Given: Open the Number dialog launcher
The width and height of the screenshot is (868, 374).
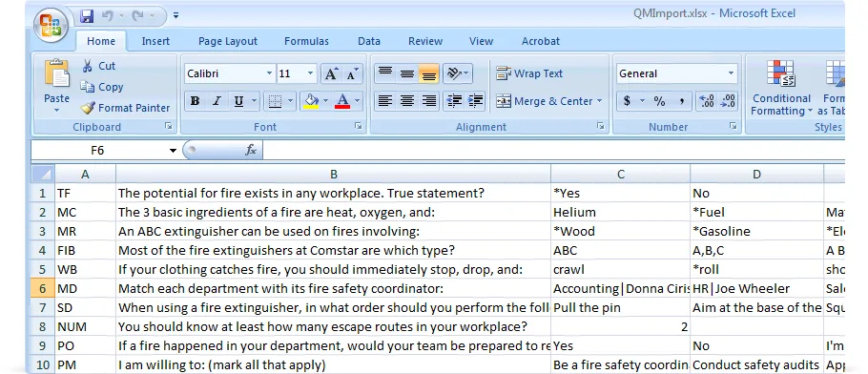Looking at the screenshot, I should (734, 126).
